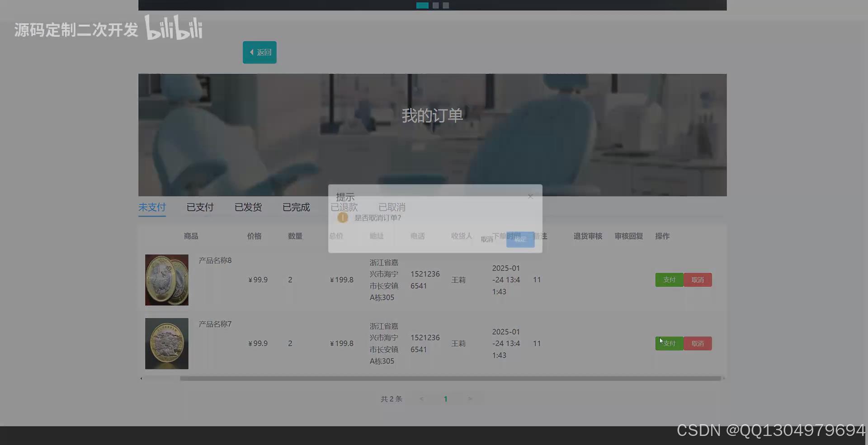
Task: Click the warning icon in the dialog
Action: point(342,218)
